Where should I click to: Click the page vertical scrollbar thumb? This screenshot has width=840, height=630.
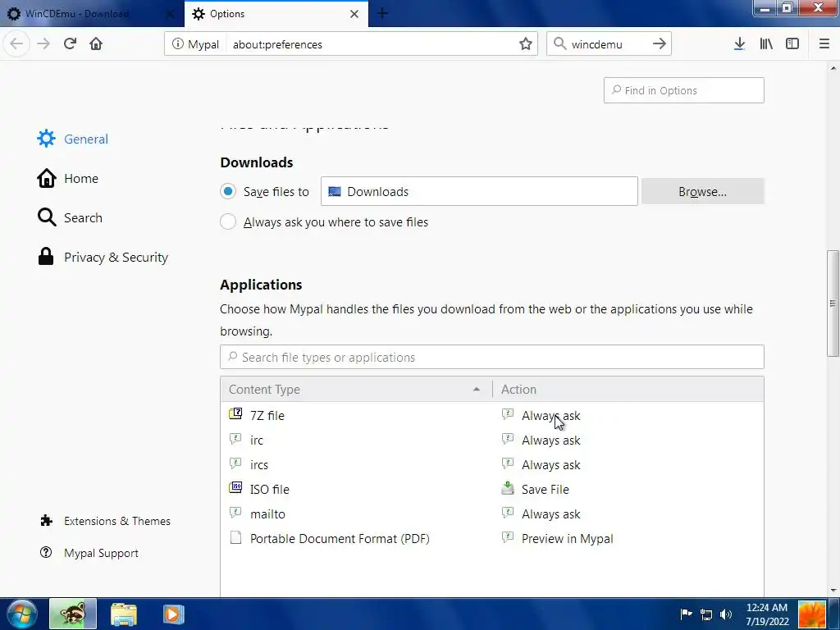(x=833, y=304)
